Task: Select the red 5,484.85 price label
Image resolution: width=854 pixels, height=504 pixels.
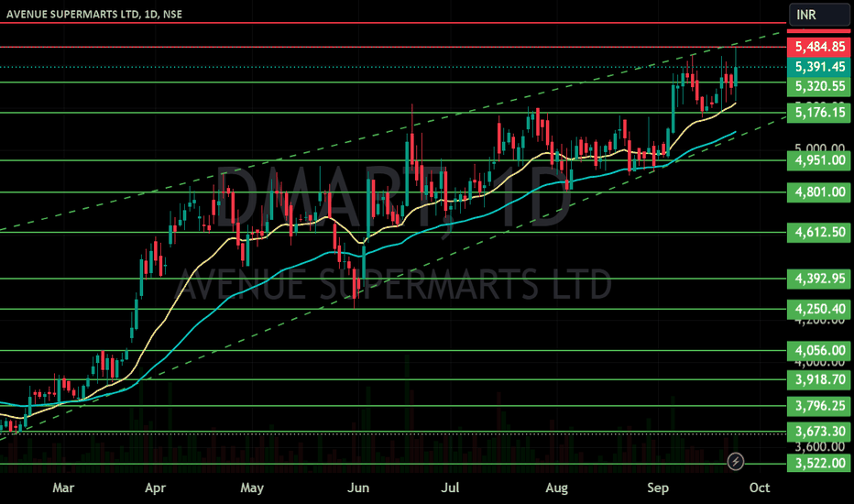Action: coord(818,47)
